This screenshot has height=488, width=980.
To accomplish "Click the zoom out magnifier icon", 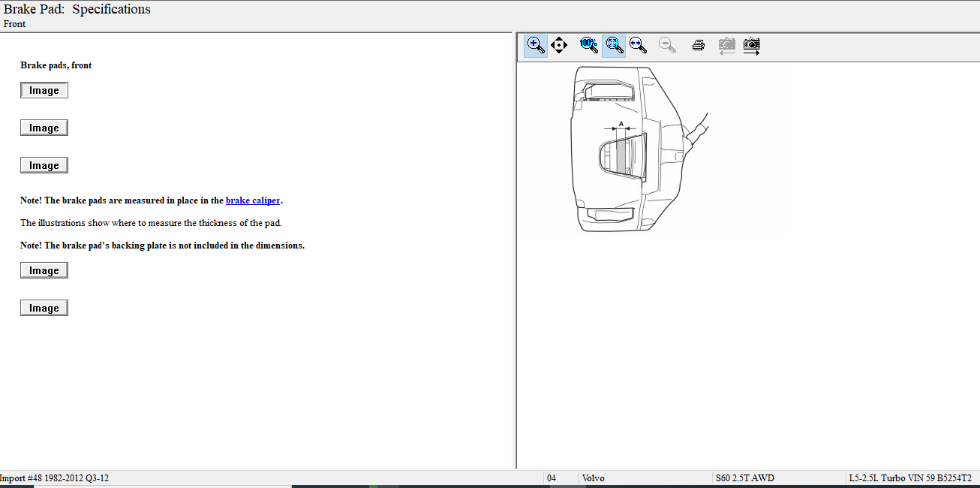I will 667,45.
